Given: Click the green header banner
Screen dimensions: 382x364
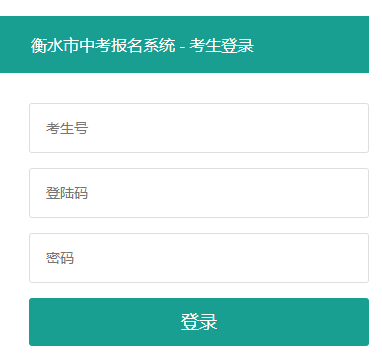Looking at the screenshot, I should [184, 44].
